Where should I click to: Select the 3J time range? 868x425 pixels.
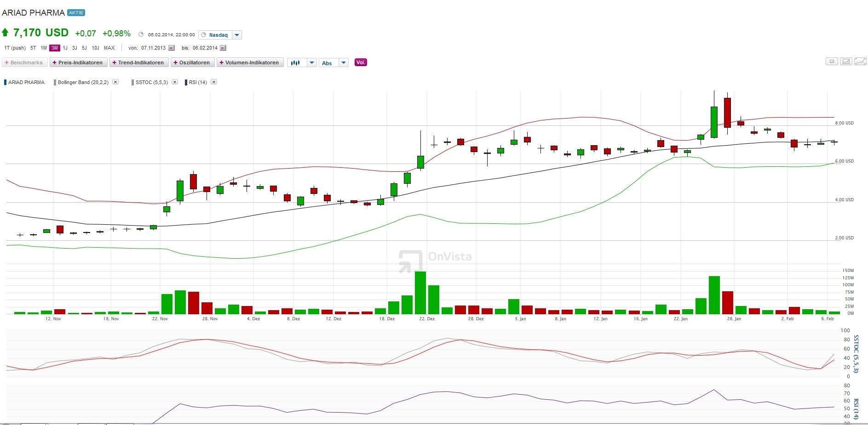coord(75,48)
